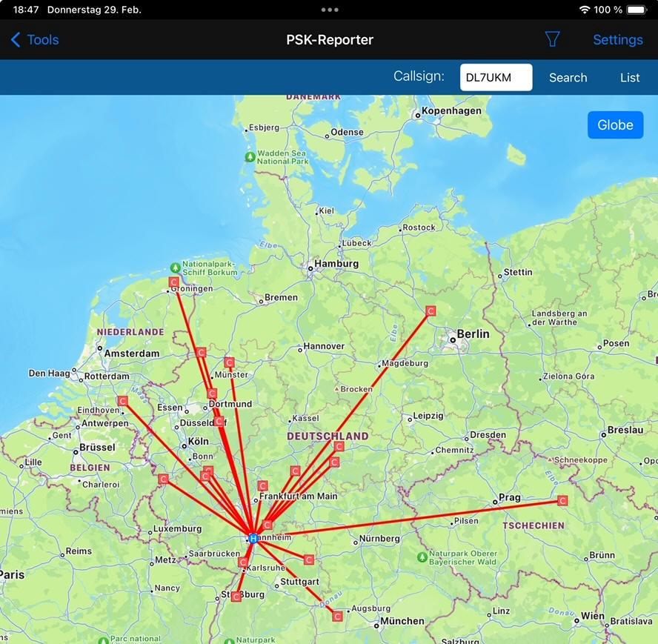Tap the BELGIEN country label
This screenshot has width=658, height=644.
tap(90, 468)
